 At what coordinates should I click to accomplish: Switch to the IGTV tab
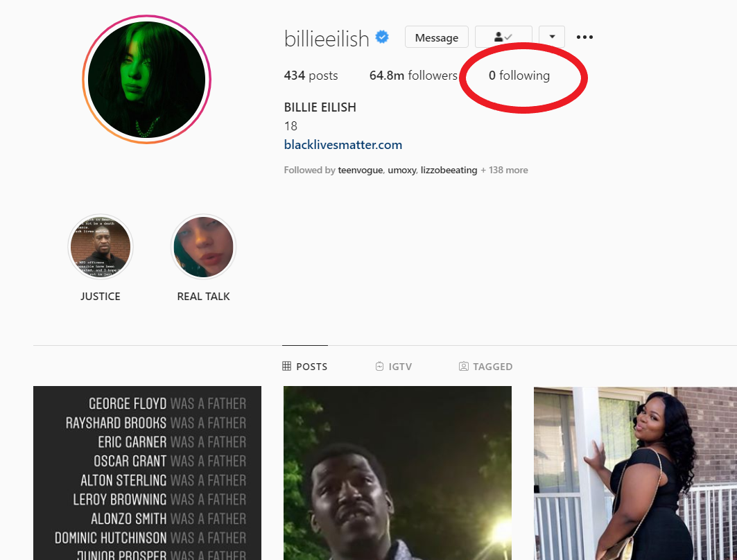point(394,367)
